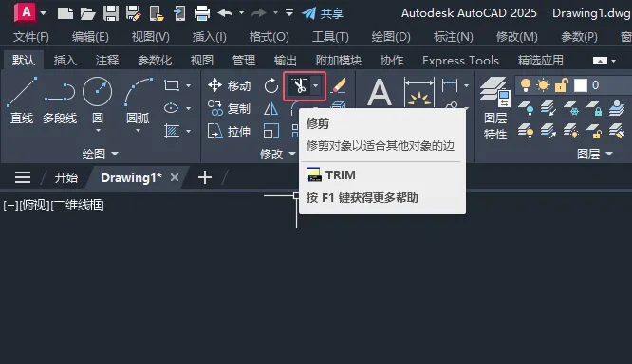Open the 绘图(D) menu

coord(391,37)
